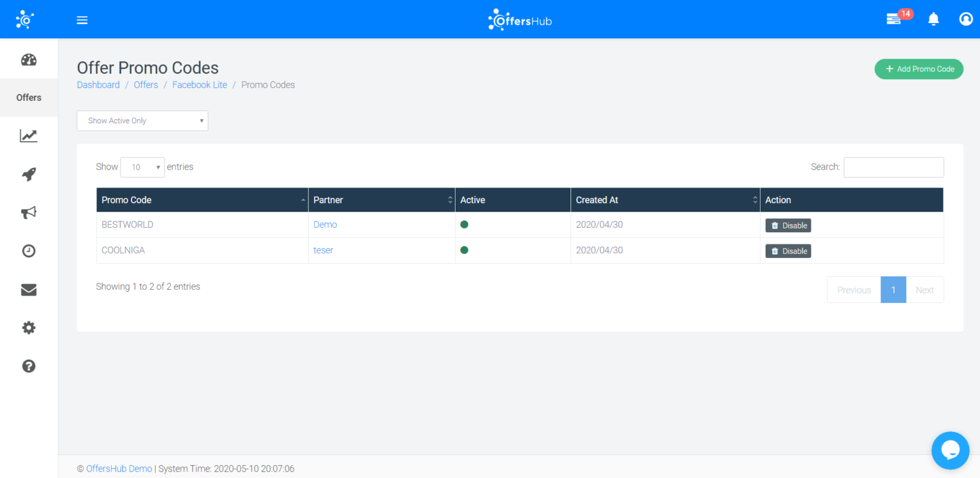980x478 pixels.
Task: Sort table by Created At column
Action: point(665,200)
